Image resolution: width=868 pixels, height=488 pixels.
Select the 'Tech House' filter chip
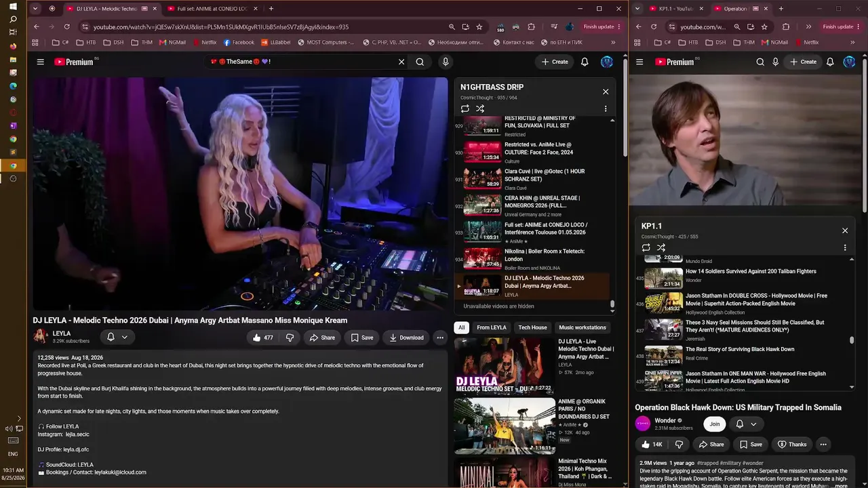(x=532, y=327)
